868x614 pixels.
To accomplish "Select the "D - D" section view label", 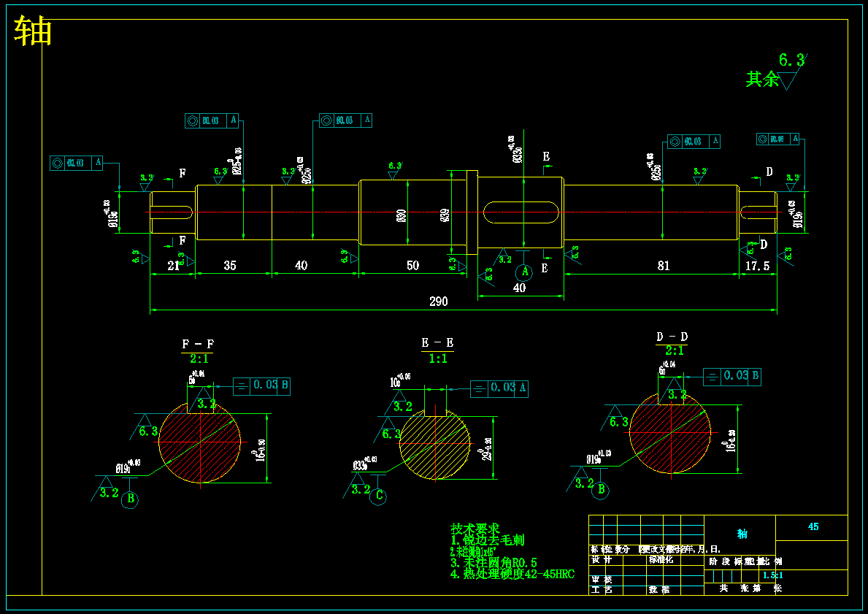I will 672,337.
